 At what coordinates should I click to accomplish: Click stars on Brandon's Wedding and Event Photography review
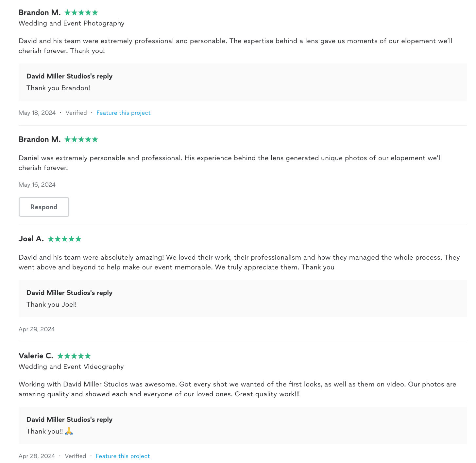click(x=81, y=13)
